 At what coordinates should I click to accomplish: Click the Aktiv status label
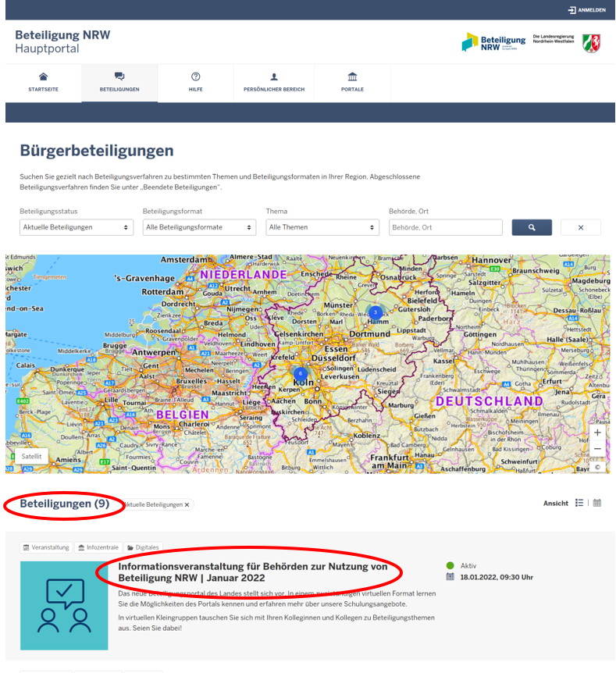(468, 566)
